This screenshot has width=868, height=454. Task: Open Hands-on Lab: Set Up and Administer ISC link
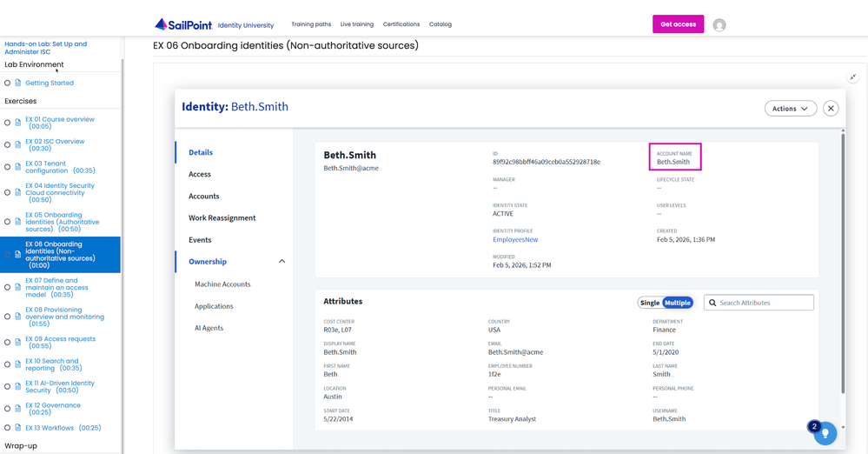pyautogui.click(x=45, y=48)
